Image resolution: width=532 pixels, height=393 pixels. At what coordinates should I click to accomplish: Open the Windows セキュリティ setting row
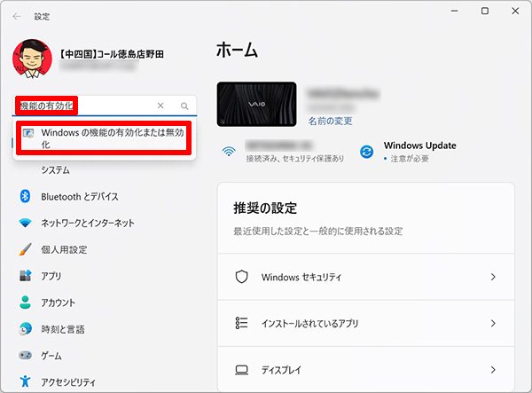tap(366, 277)
